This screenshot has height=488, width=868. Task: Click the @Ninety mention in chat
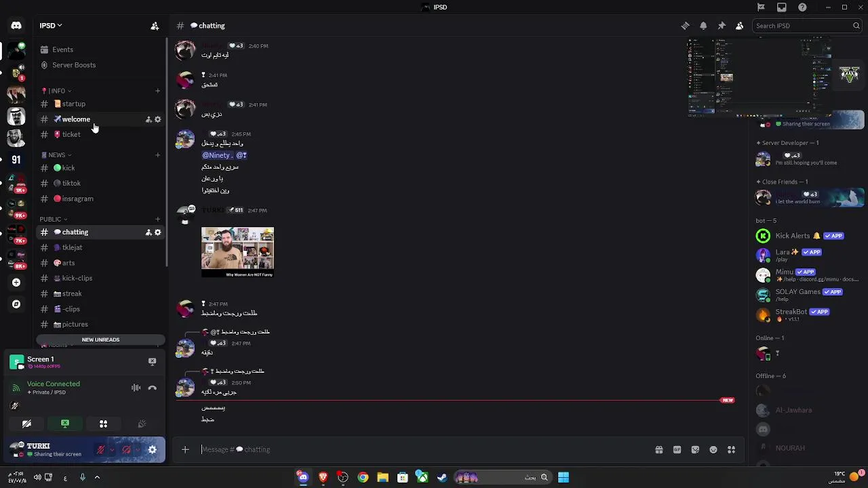(217, 155)
